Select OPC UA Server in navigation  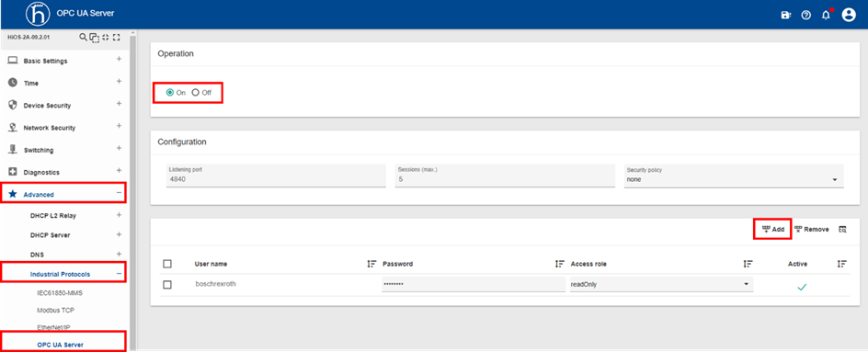pos(60,345)
